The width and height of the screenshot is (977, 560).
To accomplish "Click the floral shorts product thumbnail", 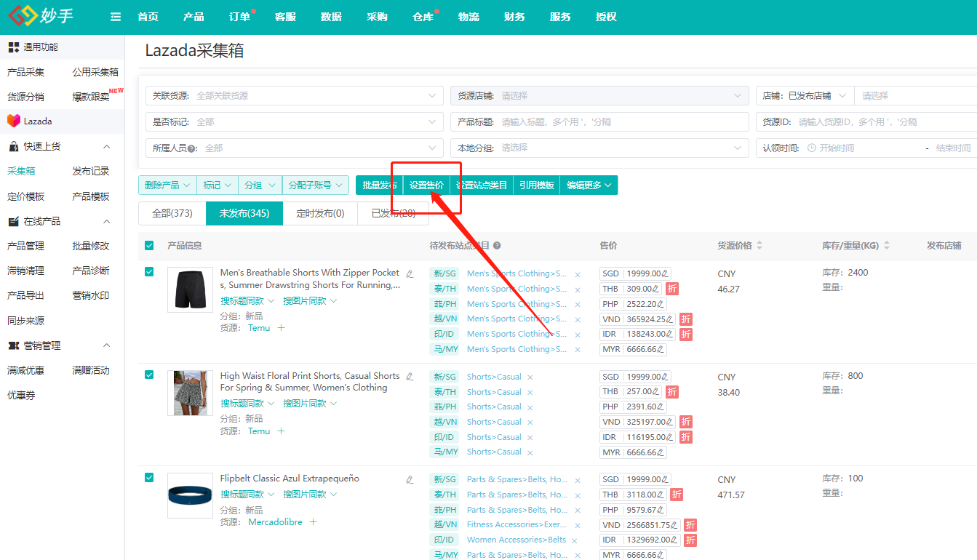I will pos(190,393).
